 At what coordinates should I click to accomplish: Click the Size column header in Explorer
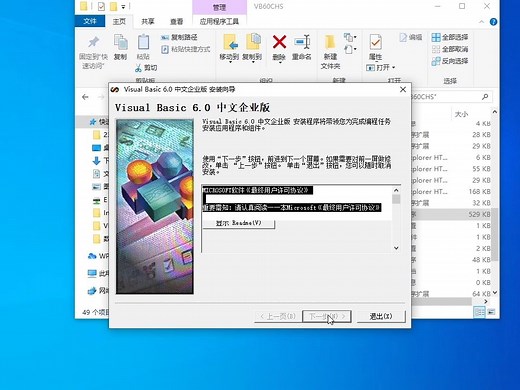462,114
